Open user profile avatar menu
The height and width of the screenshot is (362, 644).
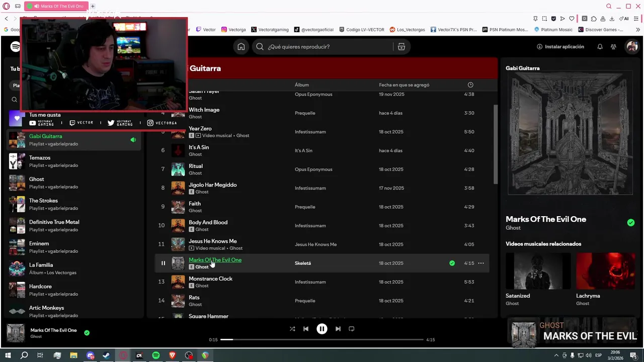point(631,47)
